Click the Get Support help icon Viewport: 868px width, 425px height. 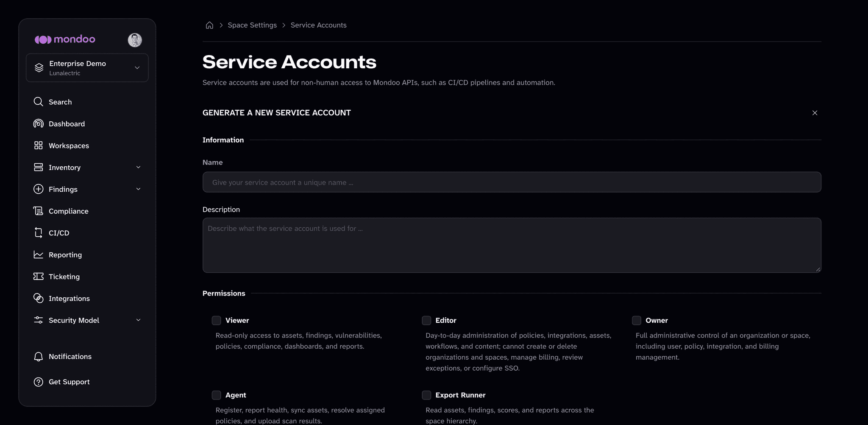click(38, 382)
